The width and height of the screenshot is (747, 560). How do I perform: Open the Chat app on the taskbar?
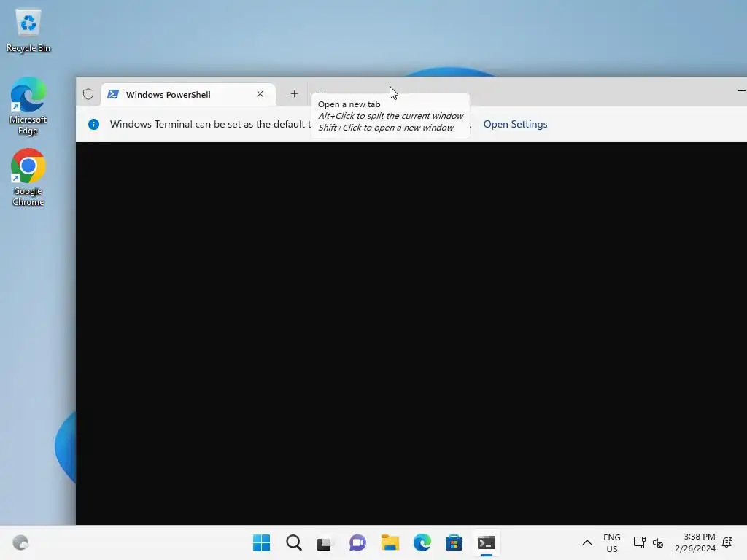[357, 542]
